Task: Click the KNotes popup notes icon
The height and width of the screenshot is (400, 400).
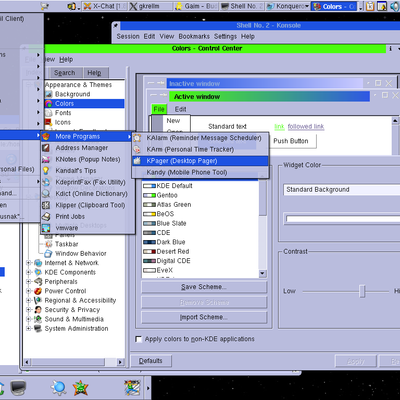Action: 46,159
